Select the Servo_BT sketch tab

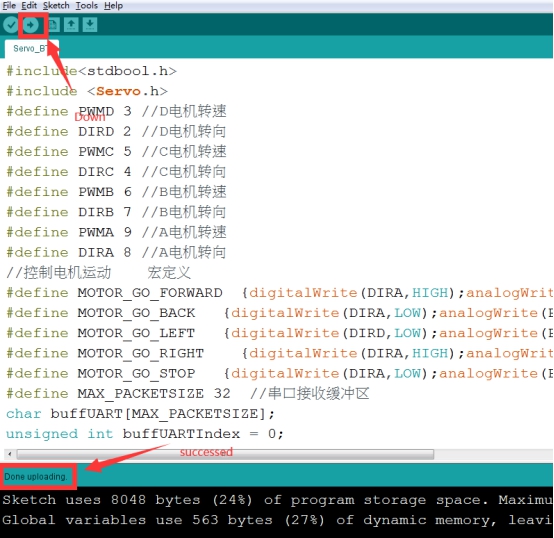(32, 48)
